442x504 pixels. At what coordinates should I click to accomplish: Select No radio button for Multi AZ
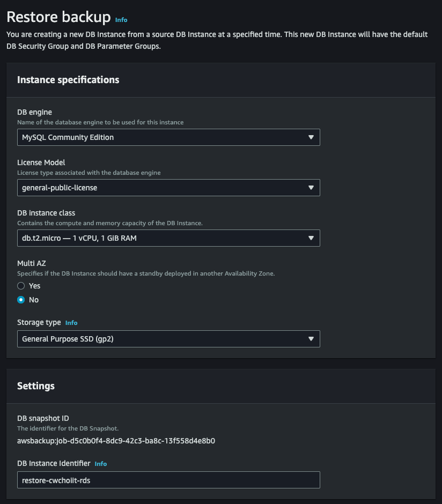(x=21, y=300)
